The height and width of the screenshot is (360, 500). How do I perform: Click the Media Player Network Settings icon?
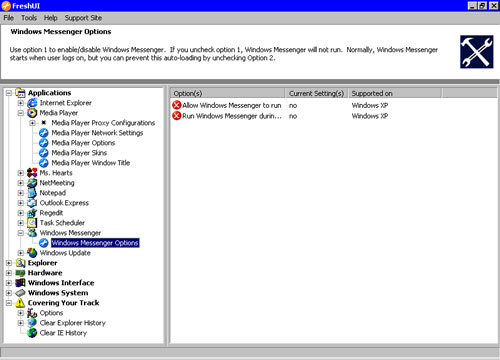44,133
